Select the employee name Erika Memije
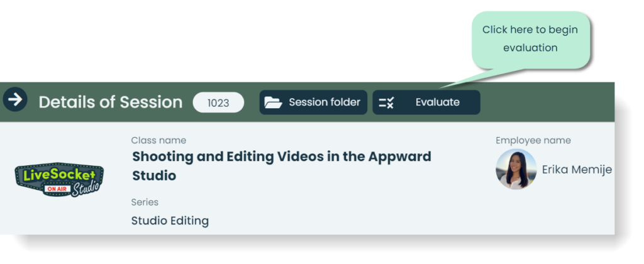644x264 pixels. (x=577, y=170)
